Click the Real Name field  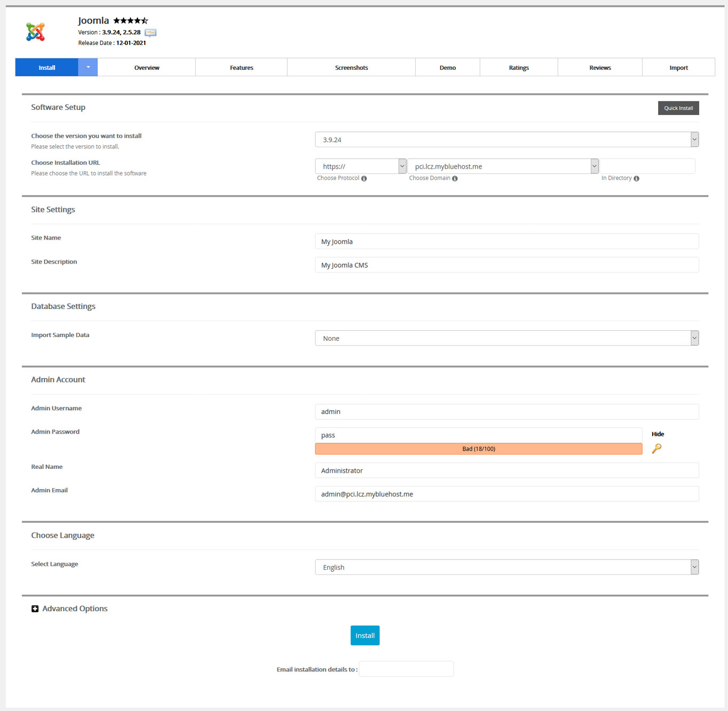tap(507, 470)
